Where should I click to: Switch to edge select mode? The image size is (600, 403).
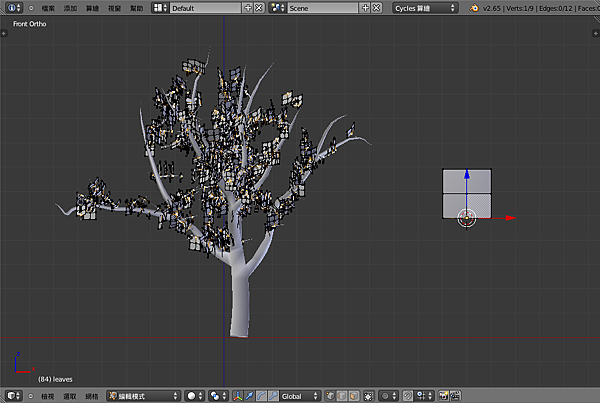[342, 396]
